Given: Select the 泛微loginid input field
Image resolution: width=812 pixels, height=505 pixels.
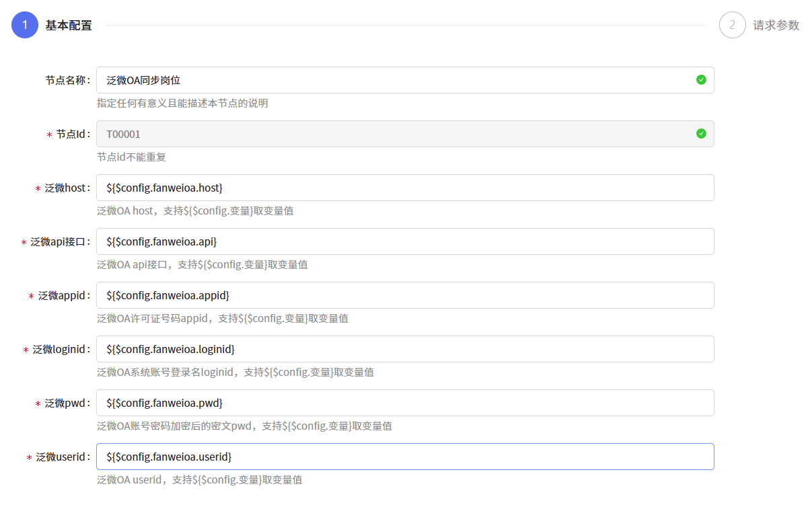Looking at the screenshot, I should click(404, 349).
